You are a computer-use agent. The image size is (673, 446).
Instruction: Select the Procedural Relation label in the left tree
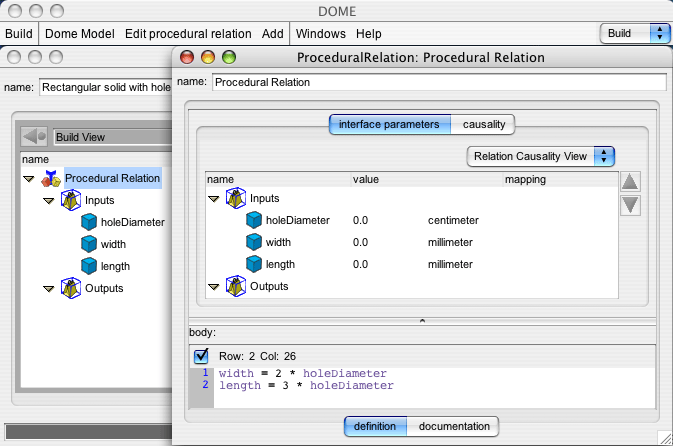[112, 178]
